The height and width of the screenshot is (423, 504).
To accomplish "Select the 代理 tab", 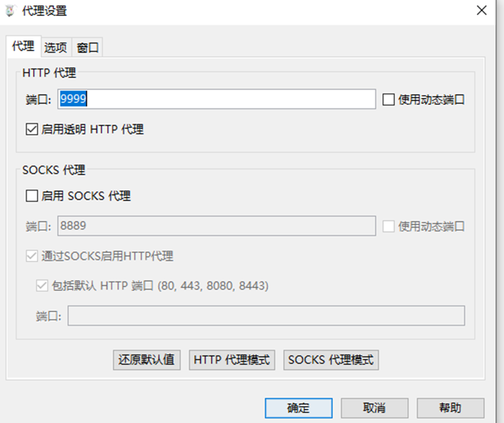I will coord(23,47).
